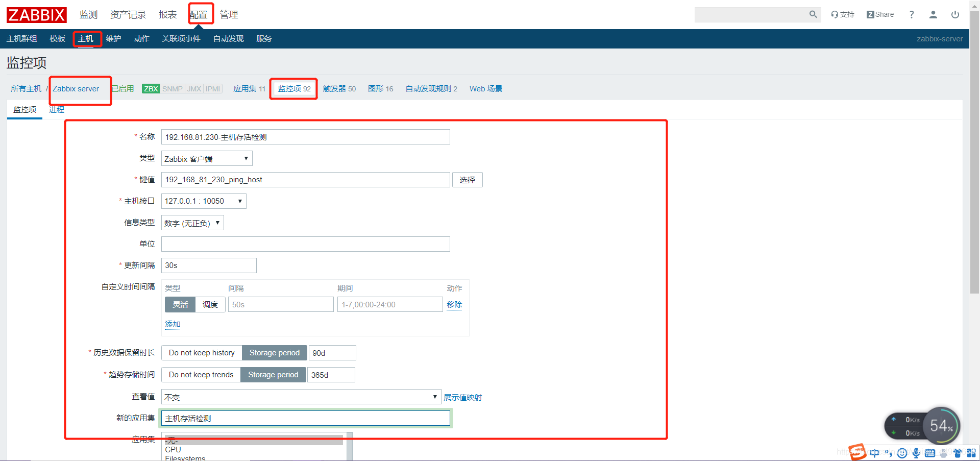The image size is (980, 461).
Task: Go to the 所有主机 breadcrumb
Action: tap(26, 89)
